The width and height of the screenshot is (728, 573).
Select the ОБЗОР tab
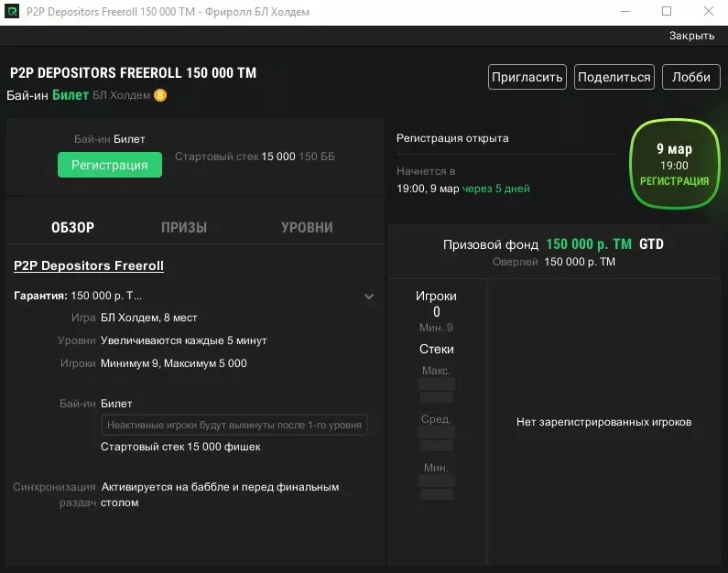pos(73,228)
